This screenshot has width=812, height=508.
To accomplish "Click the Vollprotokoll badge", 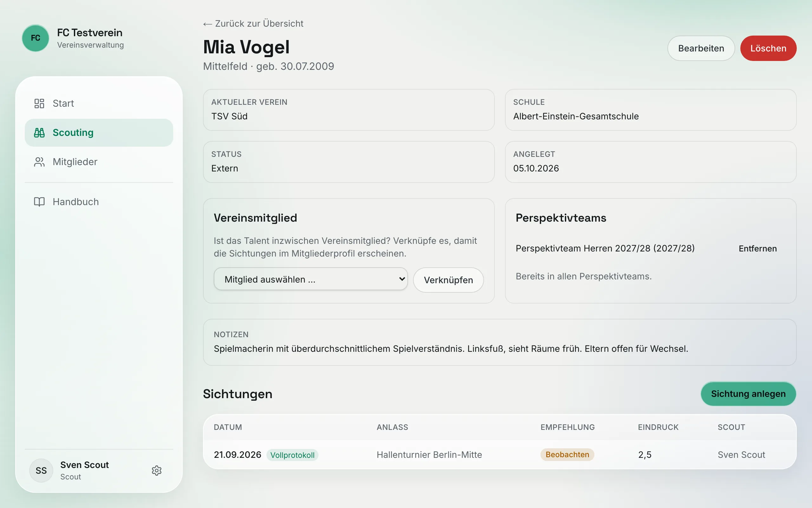I will (292, 455).
